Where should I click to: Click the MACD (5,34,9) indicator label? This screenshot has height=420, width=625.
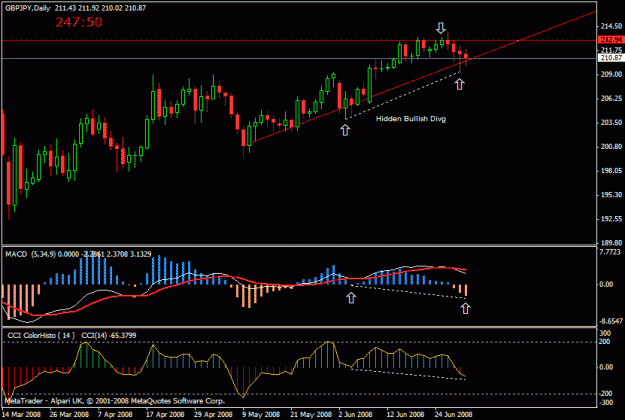click(x=31, y=254)
